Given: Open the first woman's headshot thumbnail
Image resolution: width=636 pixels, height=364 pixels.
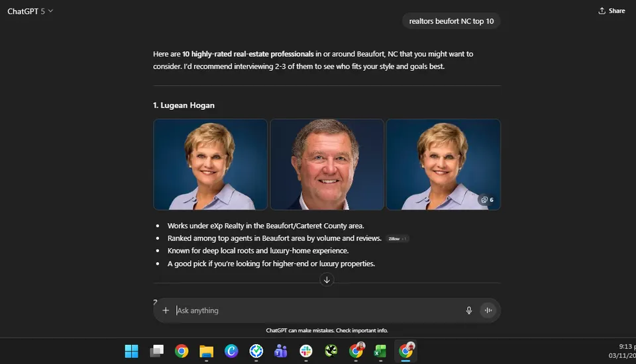Looking at the screenshot, I should (211, 164).
